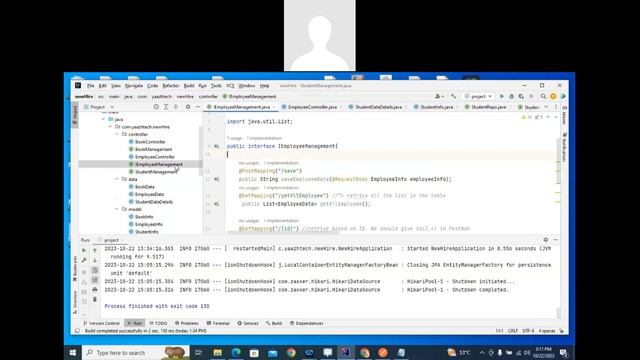Screen dimensions: 640x360
Task: Hide the Project panel with minus icon
Action: point(198,107)
